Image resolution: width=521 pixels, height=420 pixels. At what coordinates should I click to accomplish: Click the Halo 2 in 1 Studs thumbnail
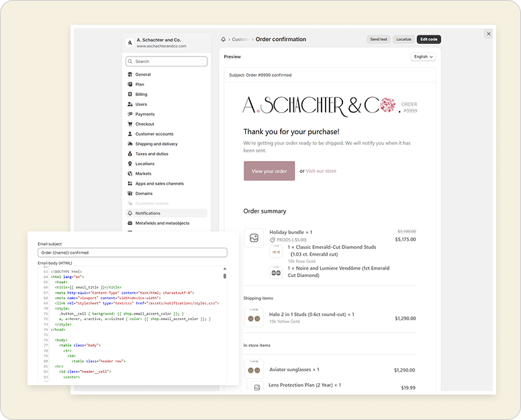point(254,318)
